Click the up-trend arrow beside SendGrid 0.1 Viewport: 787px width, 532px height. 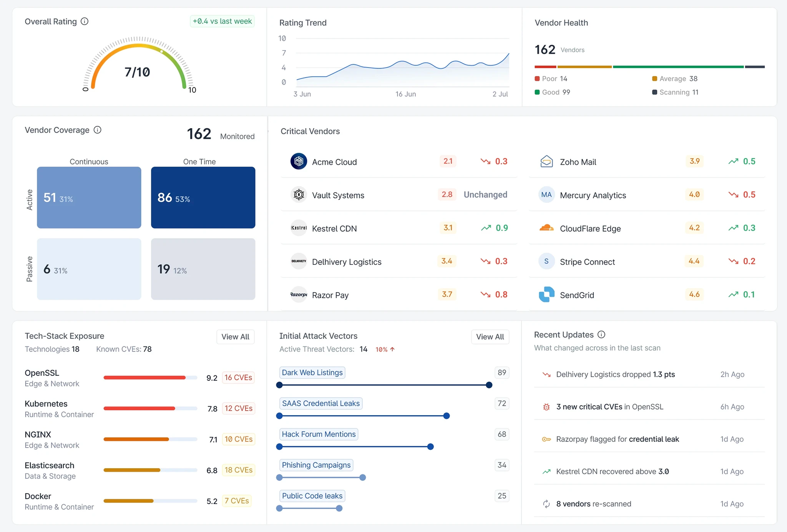(734, 294)
